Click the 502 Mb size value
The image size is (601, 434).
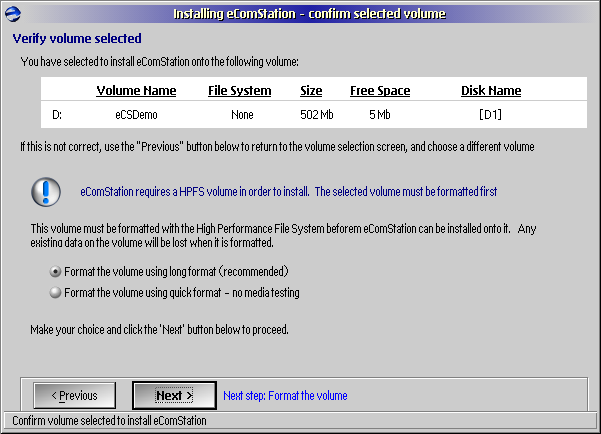[x=317, y=115]
